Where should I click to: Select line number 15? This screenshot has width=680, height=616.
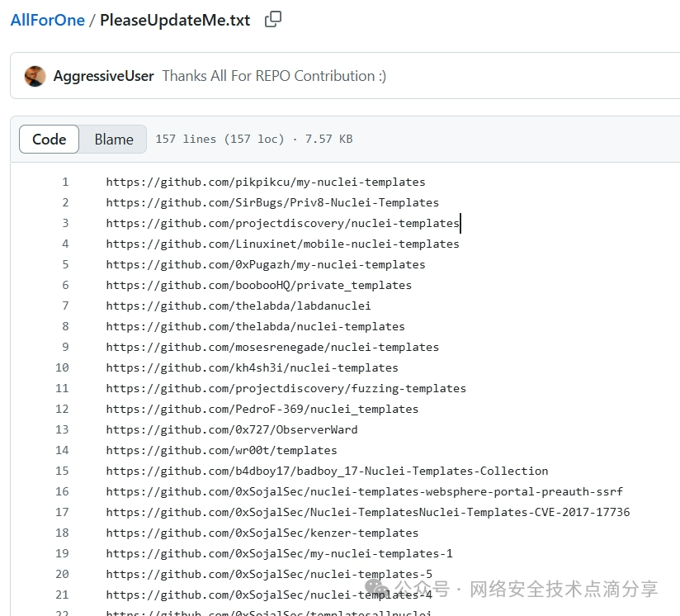[62, 471]
